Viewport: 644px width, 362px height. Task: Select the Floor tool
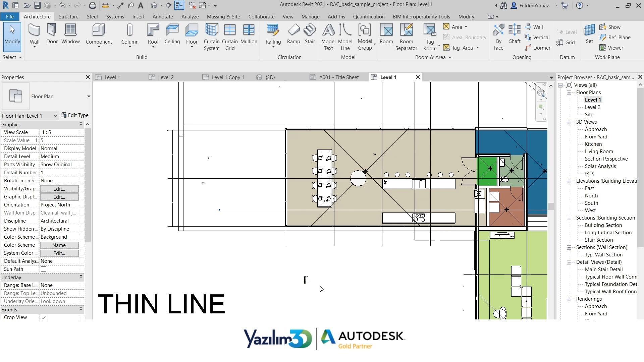click(192, 36)
